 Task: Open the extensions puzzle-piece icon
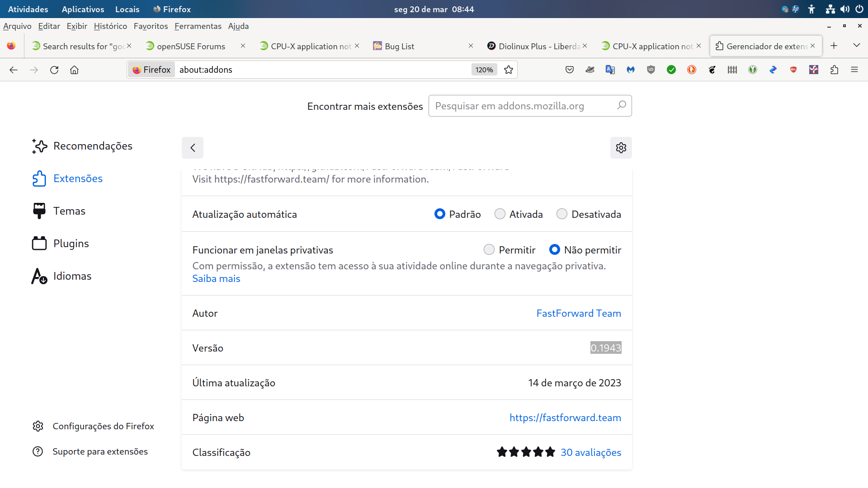tap(834, 70)
